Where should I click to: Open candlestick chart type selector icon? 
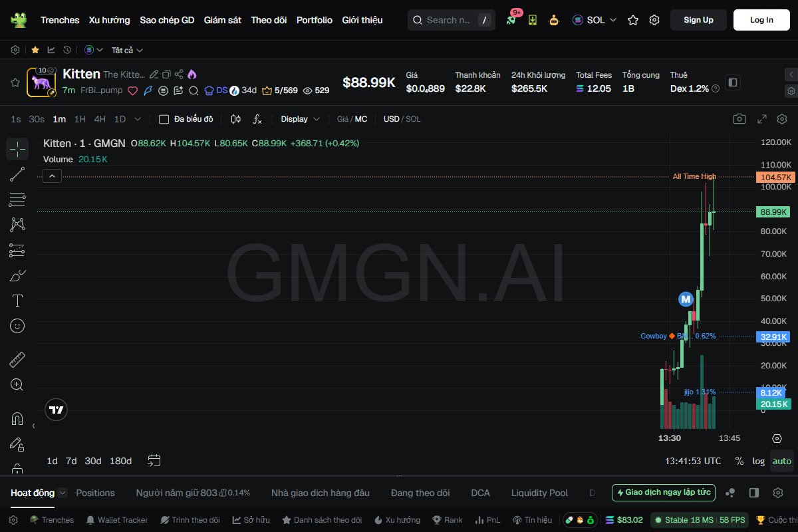click(x=235, y=119)
